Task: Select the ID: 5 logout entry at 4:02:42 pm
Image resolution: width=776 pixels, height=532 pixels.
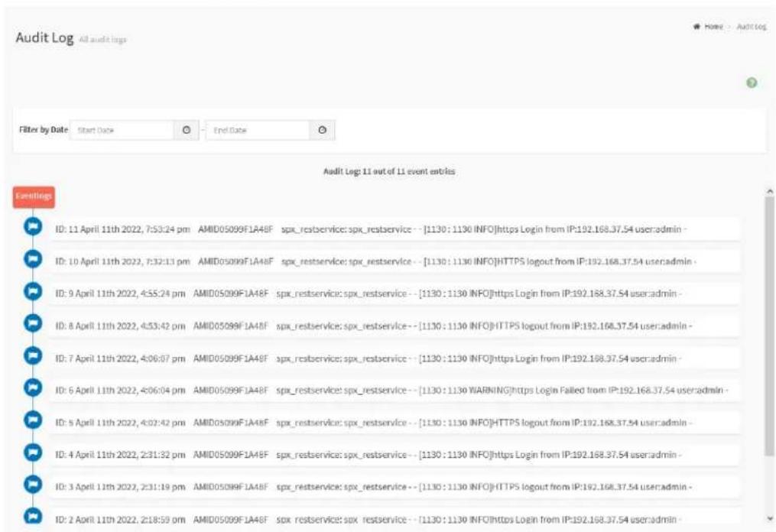Action: pos(394,423)
